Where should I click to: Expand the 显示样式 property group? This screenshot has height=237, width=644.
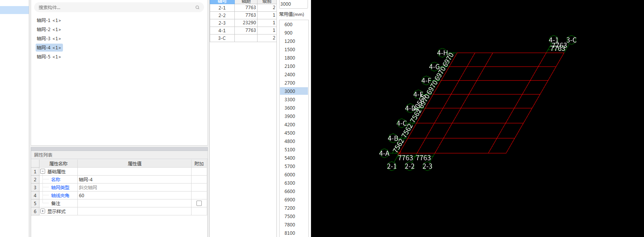point(43,211)
